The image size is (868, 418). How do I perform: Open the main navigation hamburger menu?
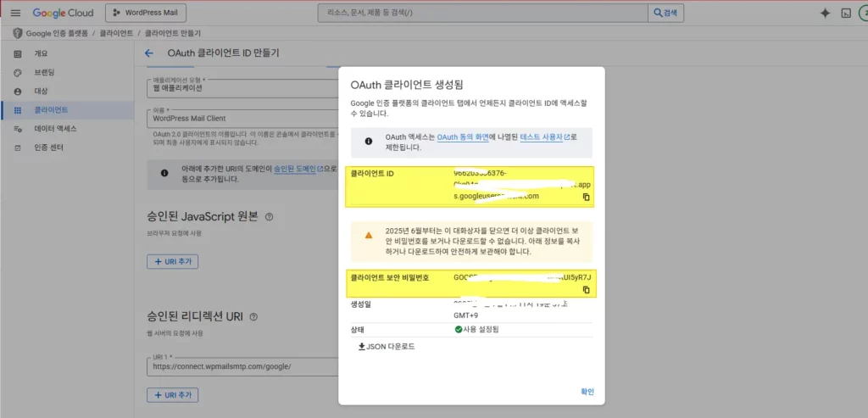[x=15, y=13]
